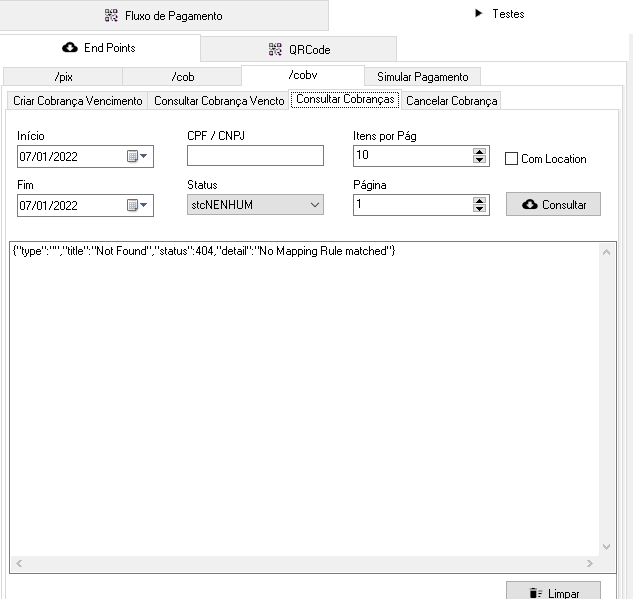633x599 pixels.
Task: Increase Página with the up arrow
Action: [479, 201]
